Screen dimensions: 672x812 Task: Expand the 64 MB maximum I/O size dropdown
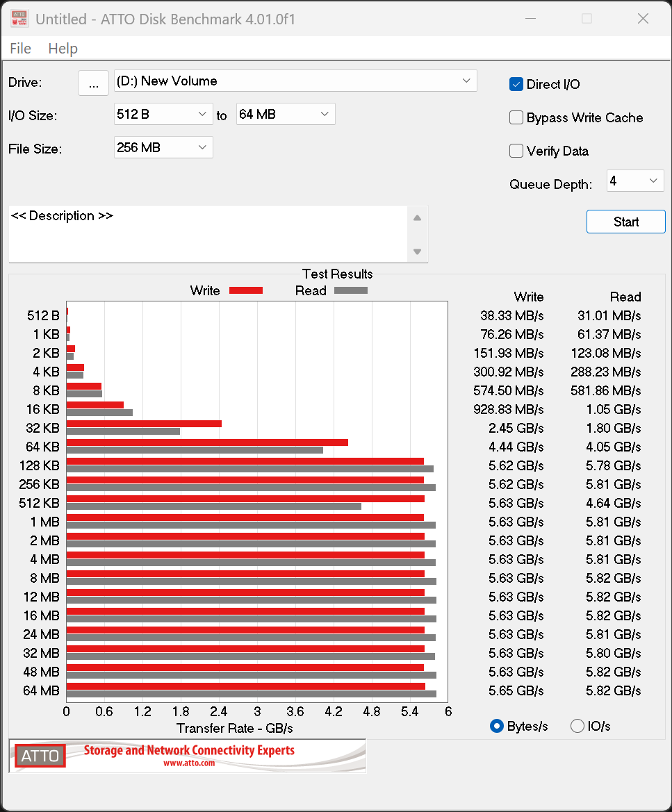(286, 114)
